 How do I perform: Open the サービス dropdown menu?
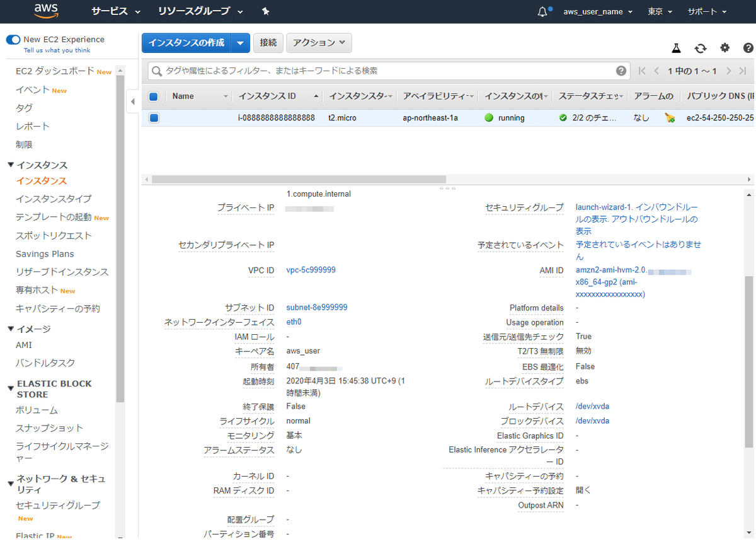click(x=116, y=11)
